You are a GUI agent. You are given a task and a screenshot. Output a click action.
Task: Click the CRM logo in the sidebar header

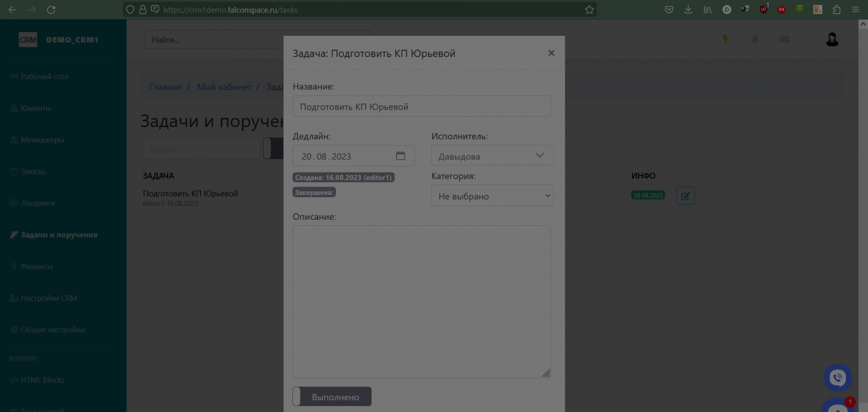click(28, 40)
